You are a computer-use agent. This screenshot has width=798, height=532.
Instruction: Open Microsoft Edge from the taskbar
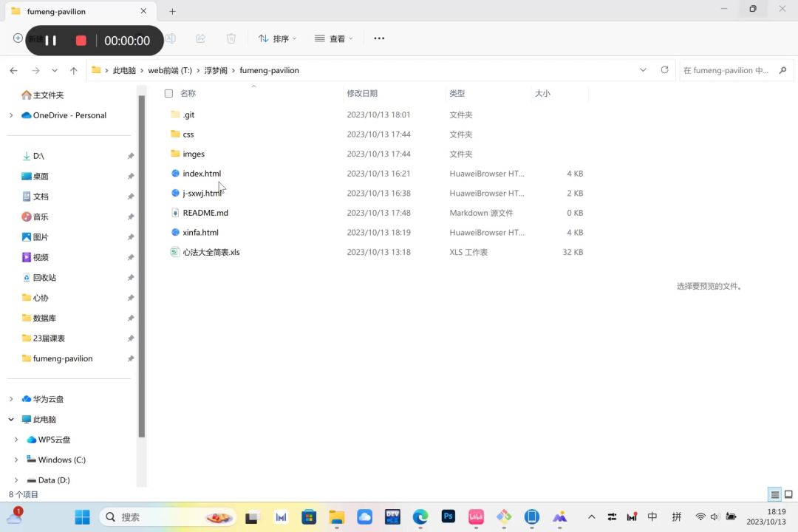[x=420, y=516]
